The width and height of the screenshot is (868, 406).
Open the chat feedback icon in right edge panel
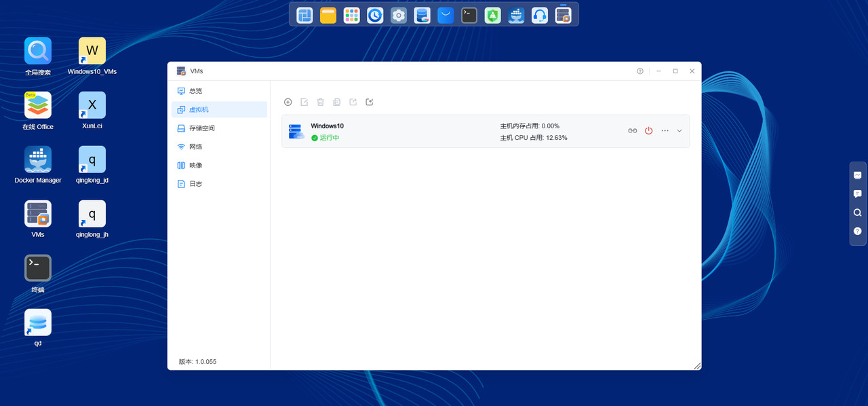[x=858, y=193]
